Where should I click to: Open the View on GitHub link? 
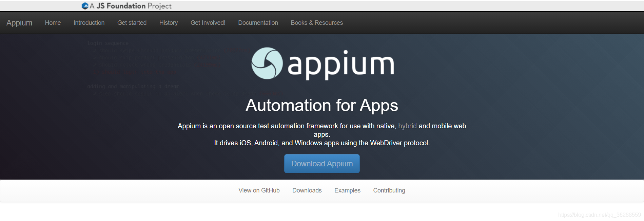(259, 190)
